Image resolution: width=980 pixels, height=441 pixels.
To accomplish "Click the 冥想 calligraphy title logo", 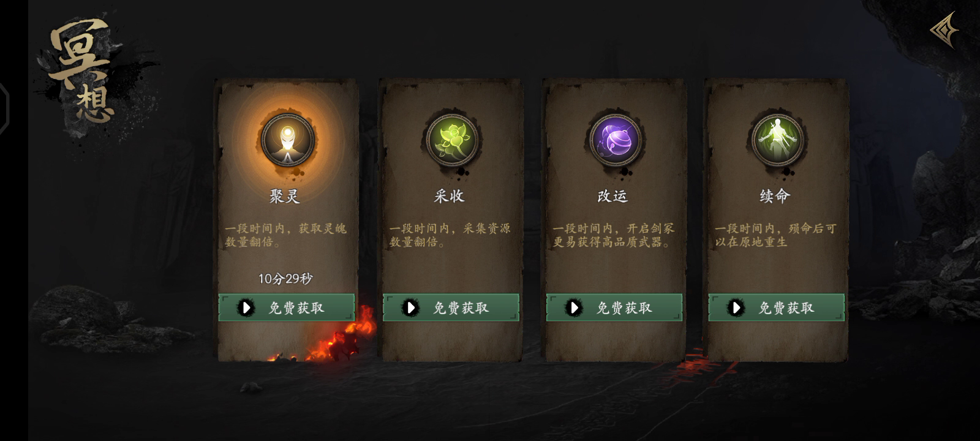I will pyautogui.click(x=83, y=70).
